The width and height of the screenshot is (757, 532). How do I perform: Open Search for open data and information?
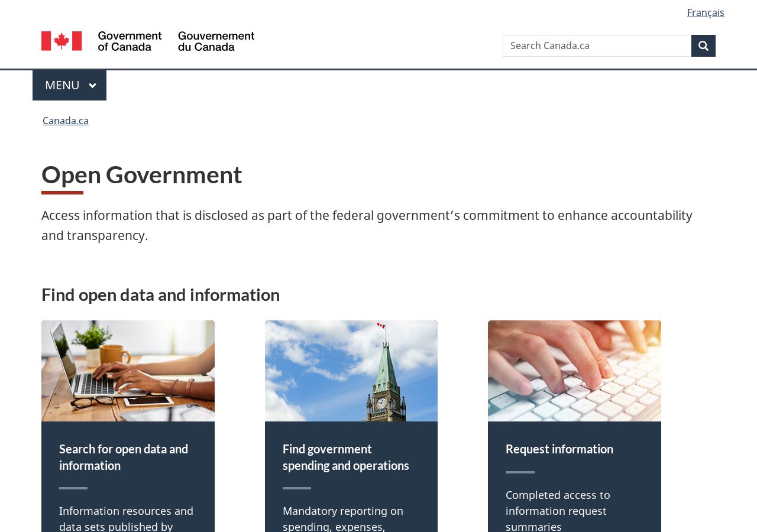pos(124,457)
